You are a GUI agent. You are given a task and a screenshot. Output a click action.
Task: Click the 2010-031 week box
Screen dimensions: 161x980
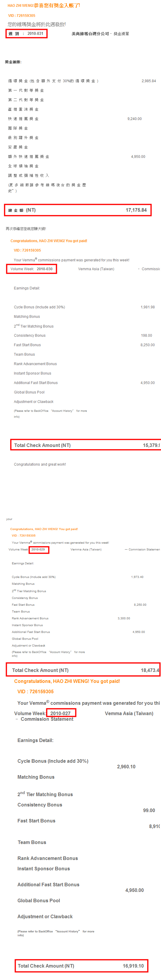click(27, 33)
